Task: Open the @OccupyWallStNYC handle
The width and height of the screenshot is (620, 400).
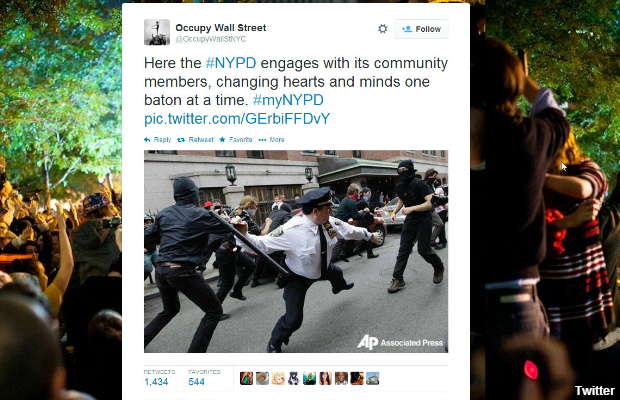Action: tap(211, 39)
